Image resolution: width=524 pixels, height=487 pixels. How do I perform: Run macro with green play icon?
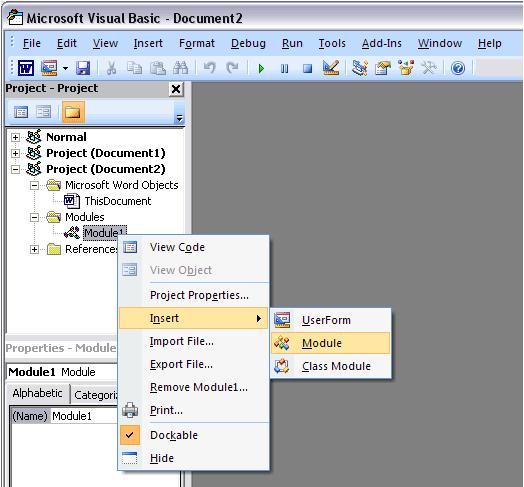tap(261, 69)
